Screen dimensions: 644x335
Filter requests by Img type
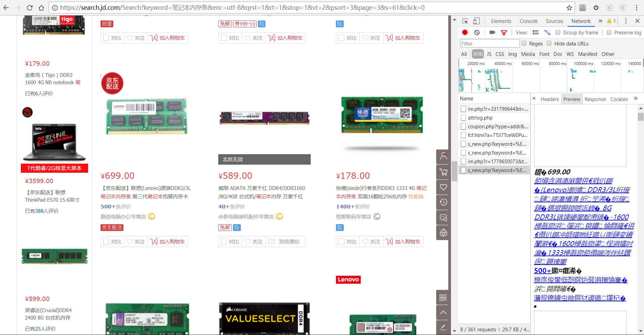pos(513,54)
